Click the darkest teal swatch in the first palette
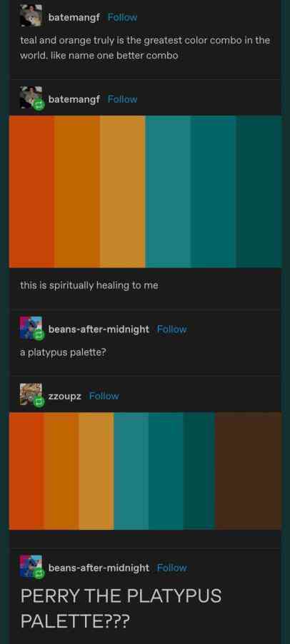The width and height of the screenshot is (290, 644). pyautogui.click(x=259, y=192)
